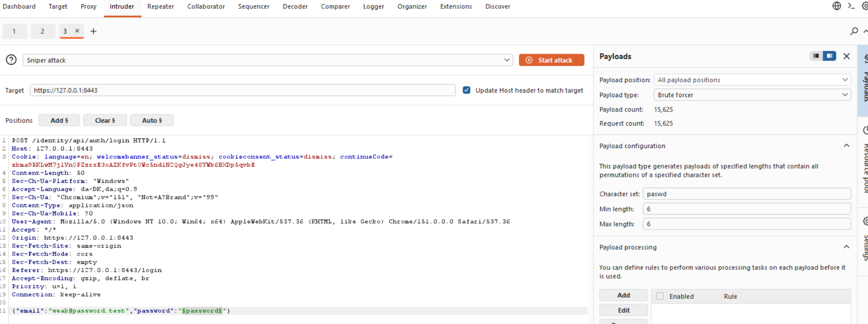Open the terminal prompt icon in top bar
This screenshot has height=324, width=868.
pos(851,6)
